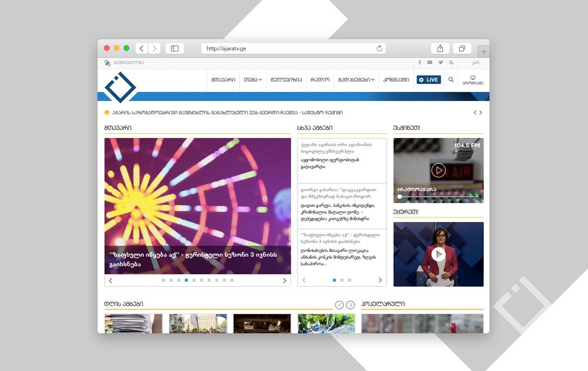Select the second dot in სხვა ამბები carousel

(342, 280)
